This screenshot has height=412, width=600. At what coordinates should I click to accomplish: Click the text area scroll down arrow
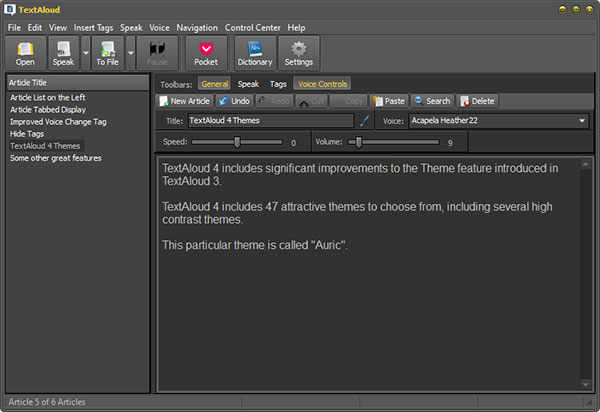tap(585, 384)
